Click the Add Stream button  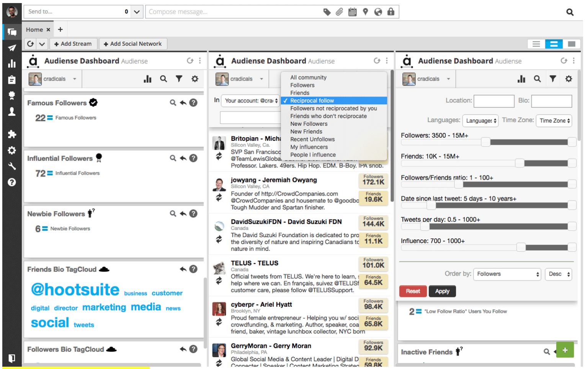click(73, 43)
